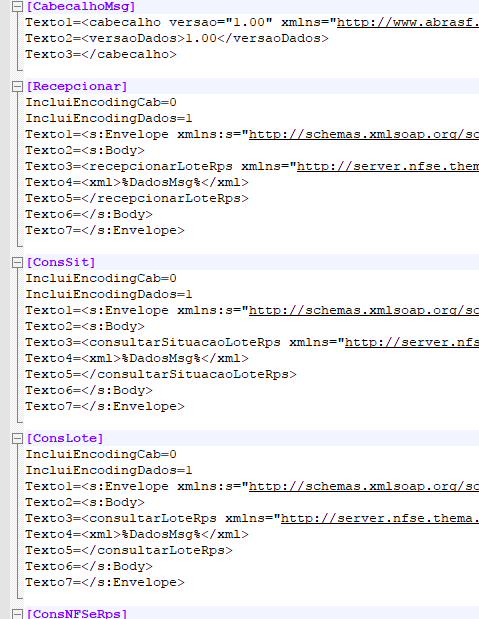Collapse the [ConsLote] section fold marker
The image size is (479, 619).
[17, 439]
